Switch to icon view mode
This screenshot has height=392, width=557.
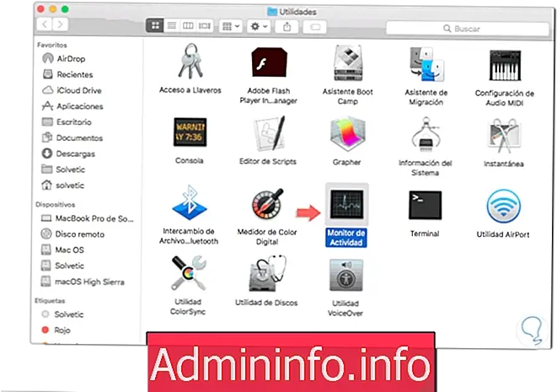click(x=157, y=27)
